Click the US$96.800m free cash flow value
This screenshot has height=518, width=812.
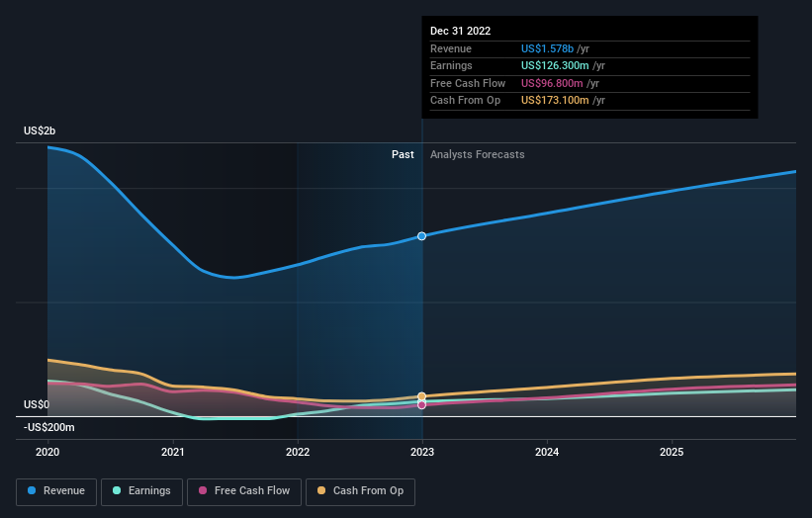[552, 83]
